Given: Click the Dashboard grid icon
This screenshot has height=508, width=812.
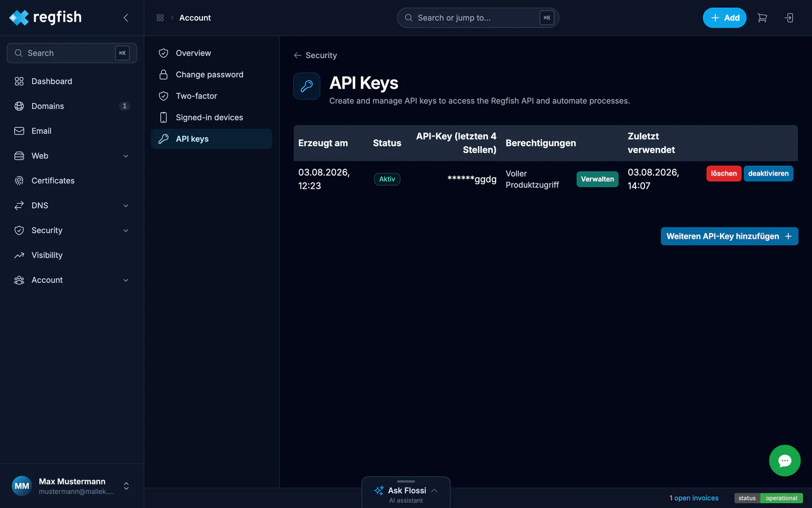Looking at the screenshot, I should (19, 81).
